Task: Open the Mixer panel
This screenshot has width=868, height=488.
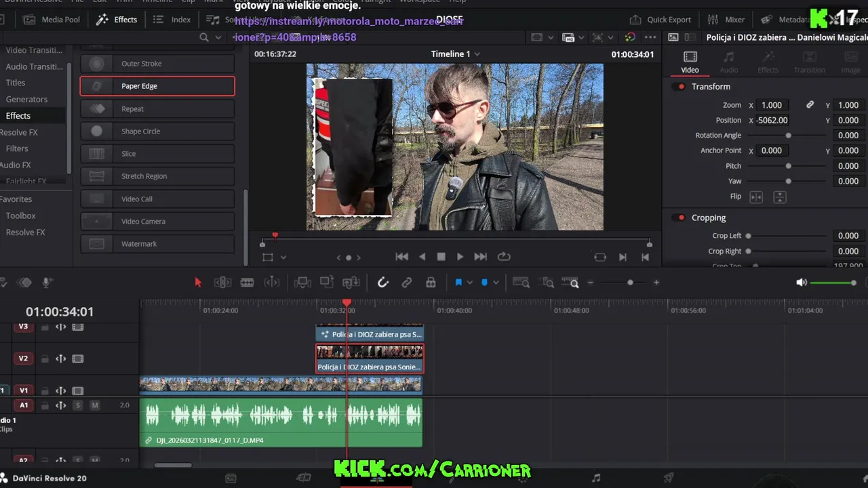Action: [x=726, y=20]
